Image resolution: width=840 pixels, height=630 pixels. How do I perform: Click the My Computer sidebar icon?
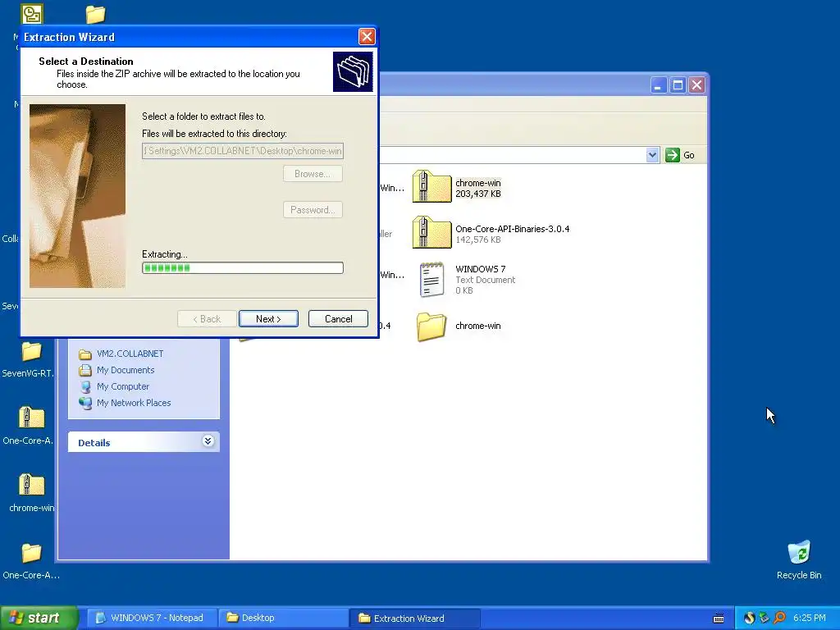tap(85, 387)
